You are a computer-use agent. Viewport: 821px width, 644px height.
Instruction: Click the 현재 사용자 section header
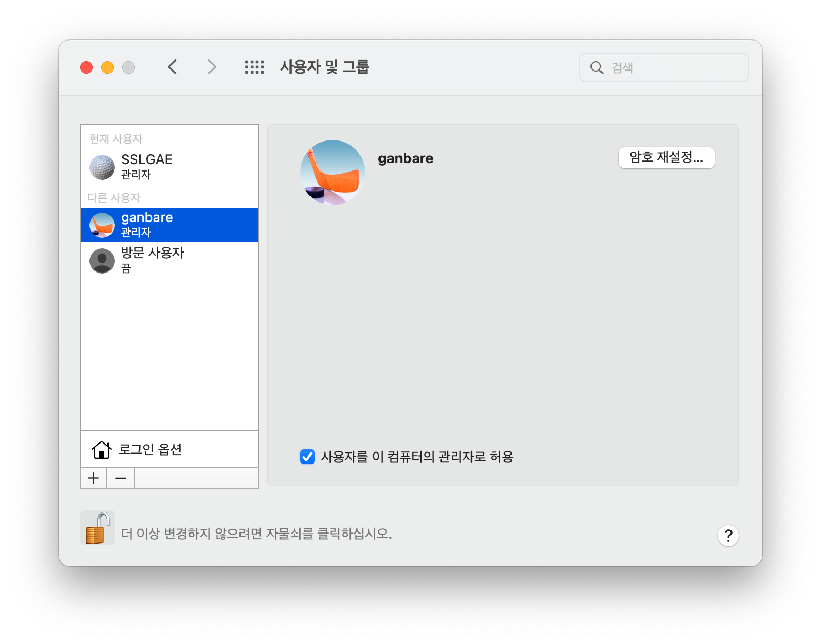[116, 138]
